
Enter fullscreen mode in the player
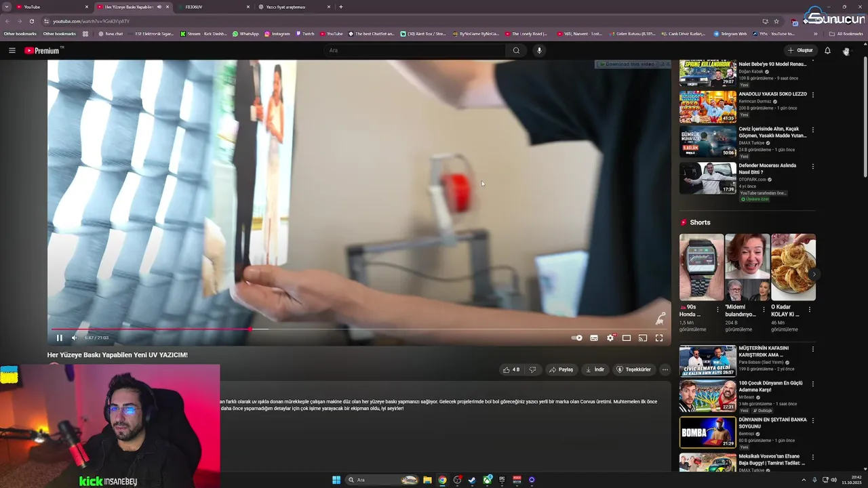click(x=659, y=338)
